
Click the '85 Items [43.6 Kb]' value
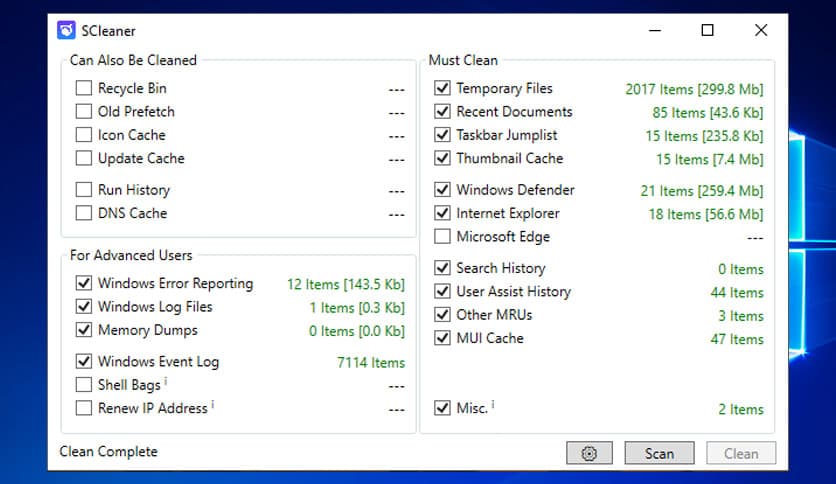708,112
